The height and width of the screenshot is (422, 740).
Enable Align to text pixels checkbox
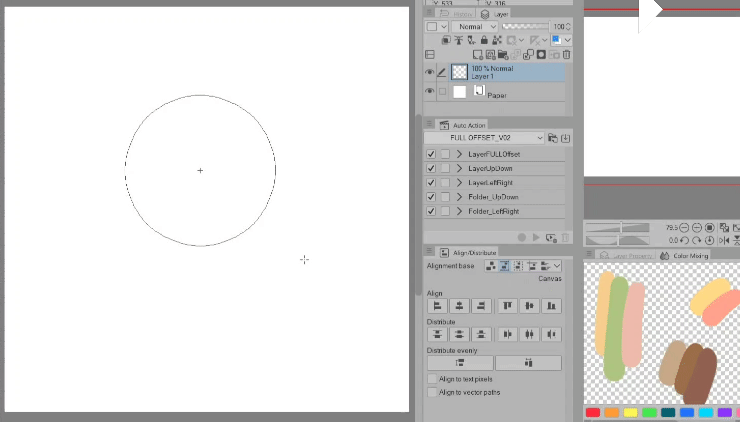pyautogui.click(x=432, y=380)
